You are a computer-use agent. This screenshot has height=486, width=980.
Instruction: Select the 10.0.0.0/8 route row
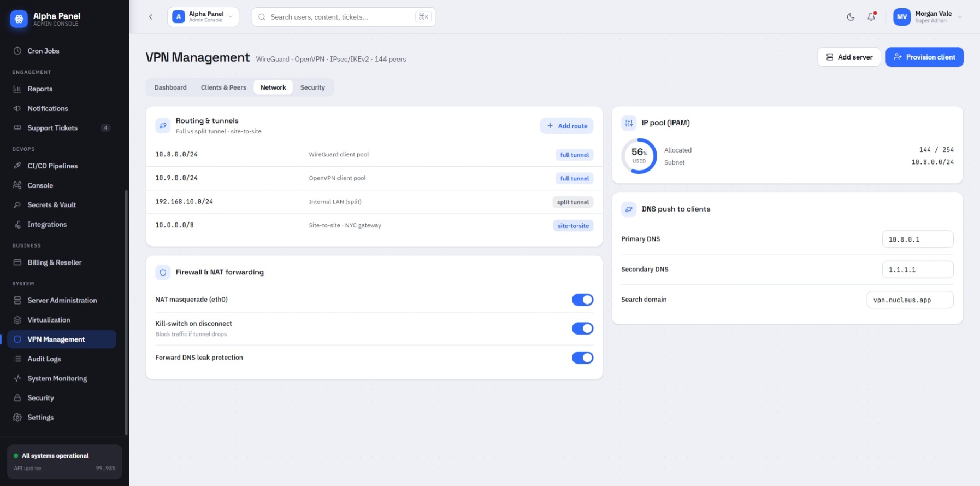[x=374, y=225]
